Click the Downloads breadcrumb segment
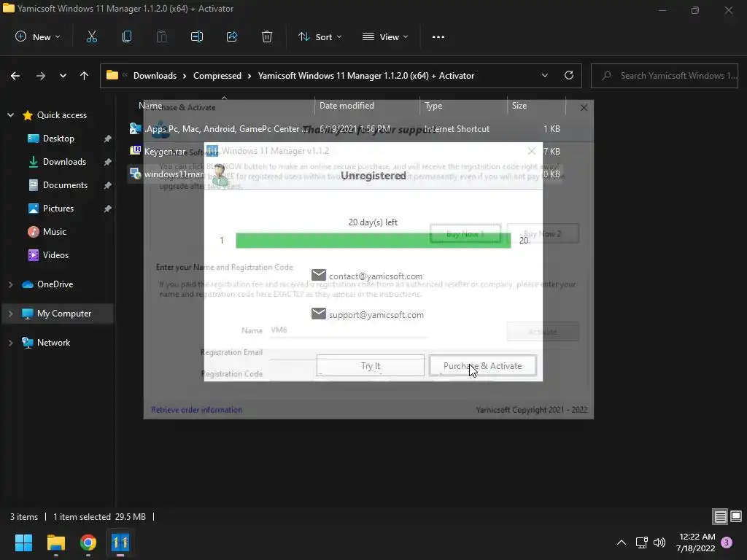The image size is (747, 560). point(155,76)
